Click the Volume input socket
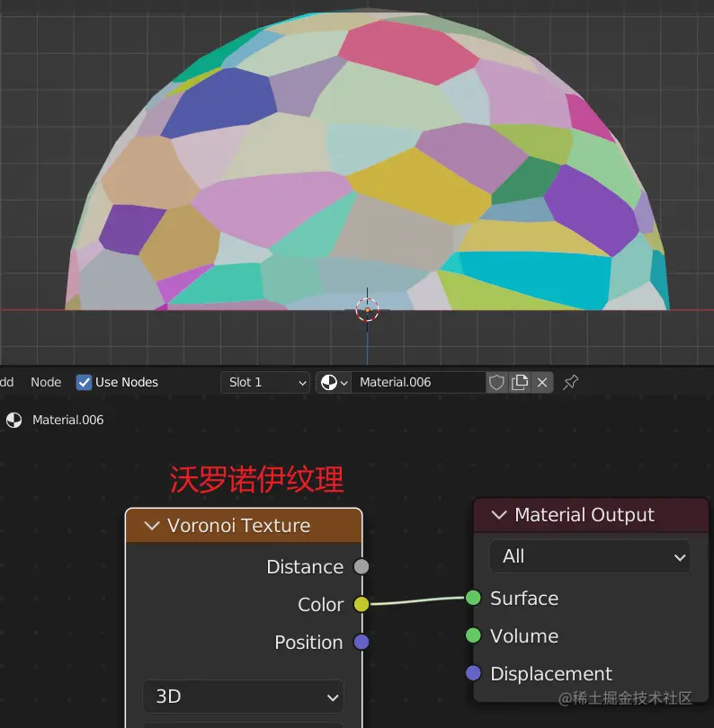The width and height of the screenshot is (714, 728). click(473, 635)
